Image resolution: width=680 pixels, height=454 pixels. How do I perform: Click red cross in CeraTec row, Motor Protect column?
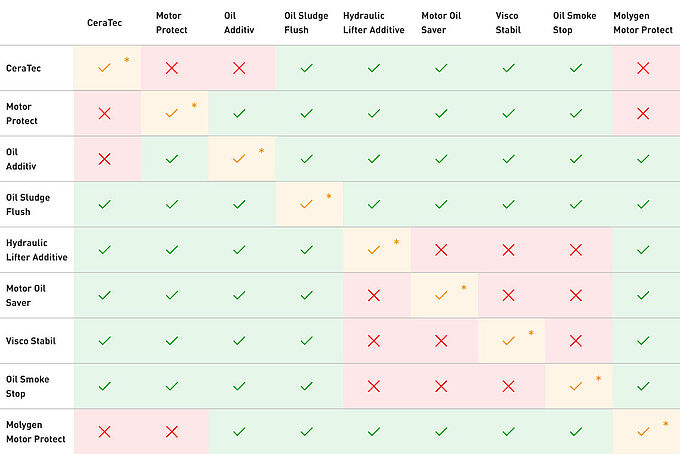[x=172, y=68]
